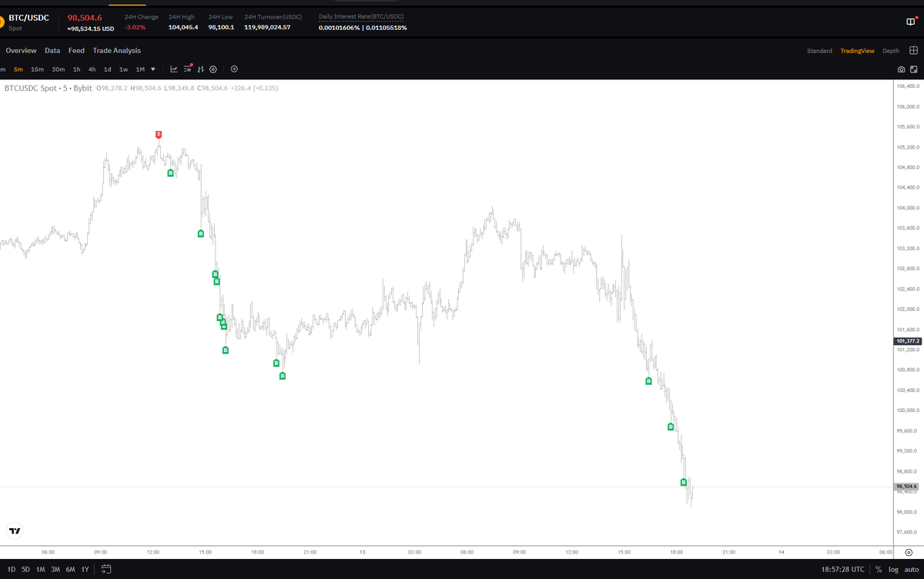Open timezone menu showing 18:57:28 UTC
The height and width of the screenshot is (579, 924).
pyautogui.click(x=842, y=569)
